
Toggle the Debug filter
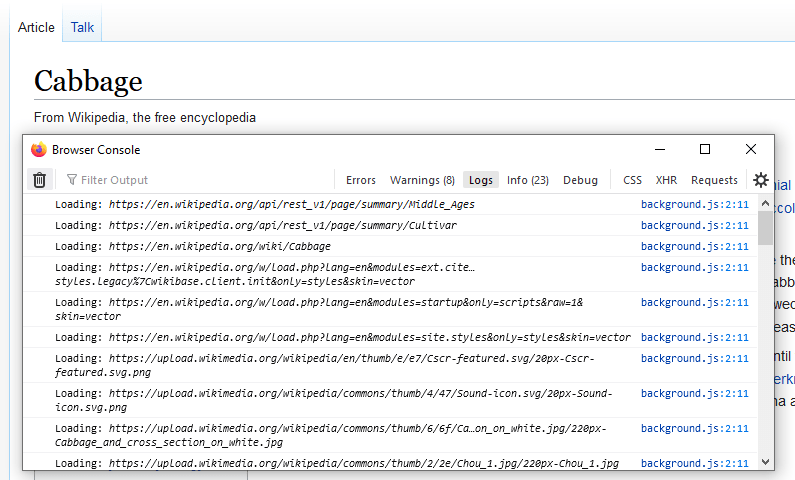click(x=580, y=180)
